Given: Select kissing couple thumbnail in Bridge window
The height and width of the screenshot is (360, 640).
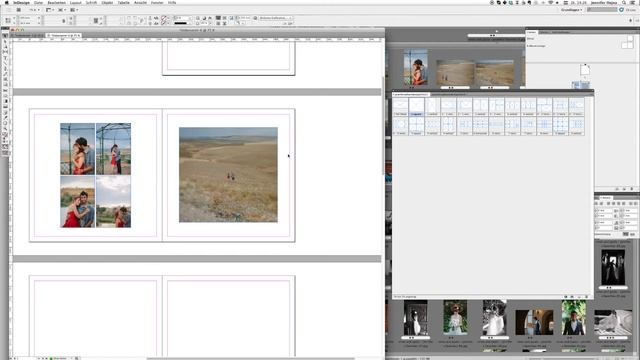Looking at the screenshot, I should [416, 68].
